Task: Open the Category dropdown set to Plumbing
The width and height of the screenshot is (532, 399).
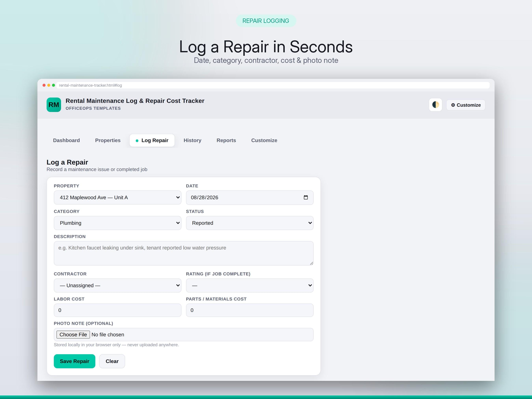Action: [117, 223]
